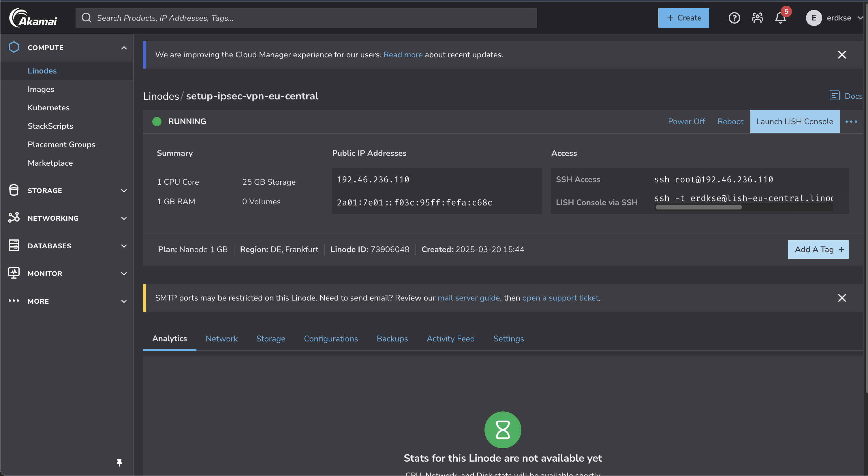Click the Akamai logo
The image size is (868, 476).
point(33,18)
